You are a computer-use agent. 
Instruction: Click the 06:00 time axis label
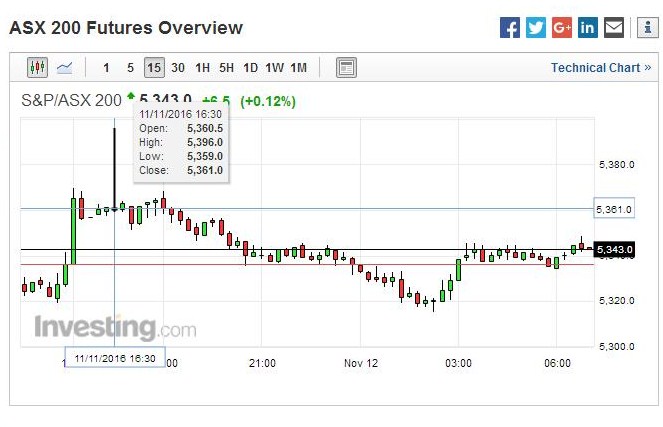(557, 363)
